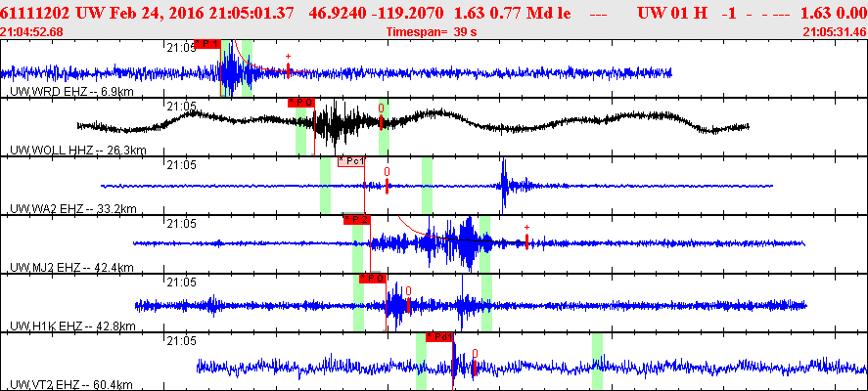The width and height of the screenshot is (868, 391).
Task: Click the UW.MJ2 EHZ -- 42.4km station label
Action: (72, 268)
